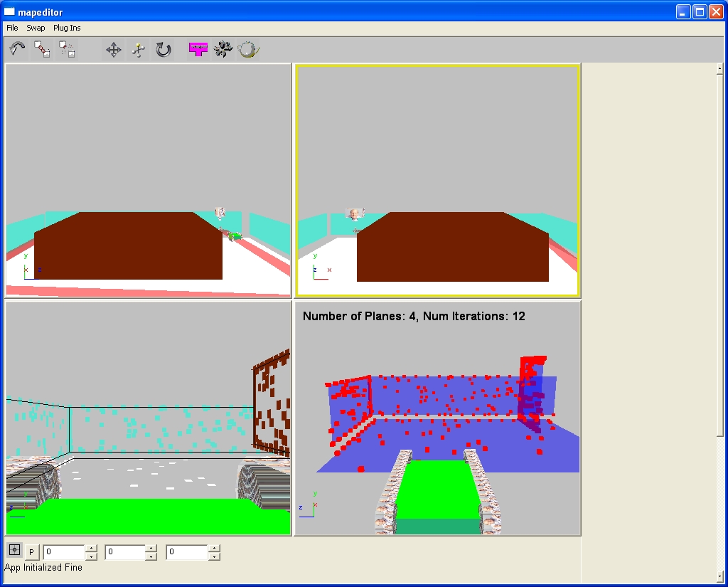The image size is (728, 587).
Task: Click the first coordinate input field
Action: 64,552
